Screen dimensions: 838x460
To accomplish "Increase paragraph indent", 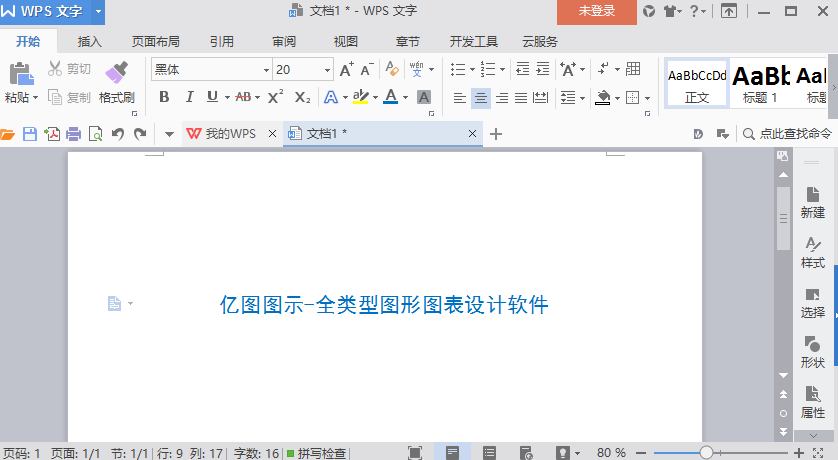I will coord(542,69).
